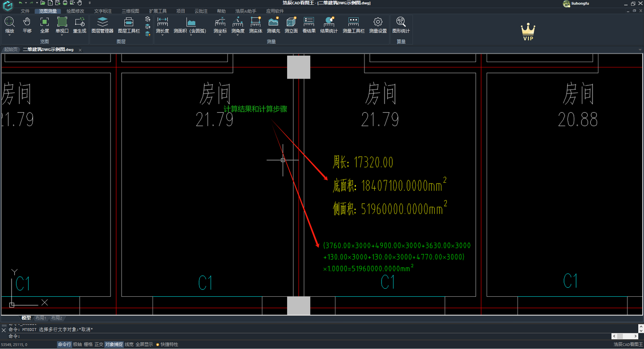Toggle 全屏显示 fullscreen display
Viewport: 644px width, 349px height.
[144, 345]
